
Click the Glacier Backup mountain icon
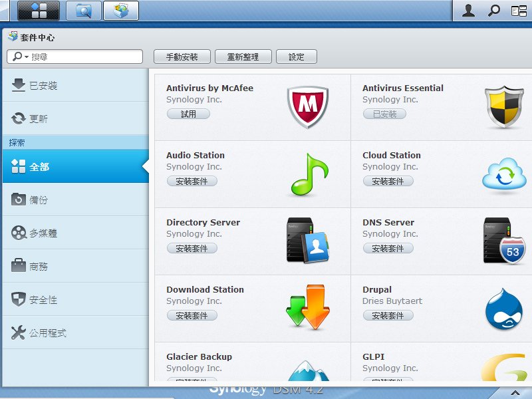308,370
